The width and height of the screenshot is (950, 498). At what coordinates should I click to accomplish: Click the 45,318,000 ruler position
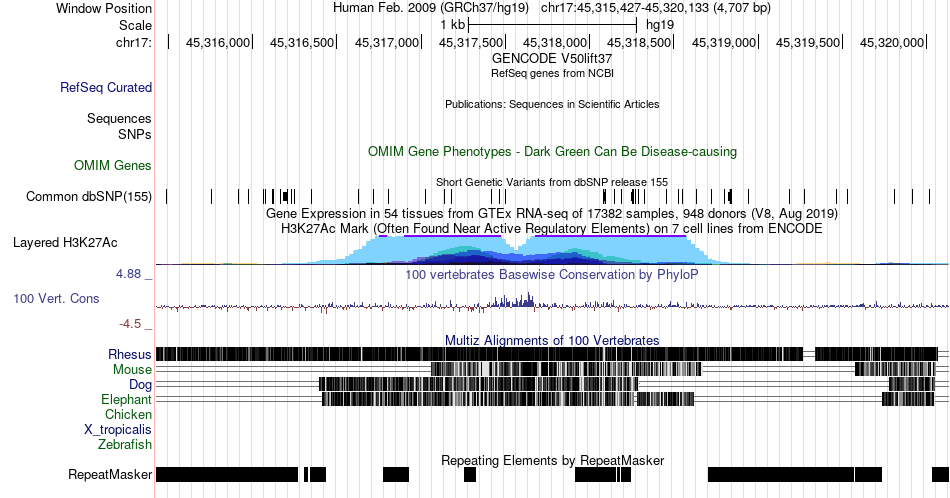tap(555, 42)
